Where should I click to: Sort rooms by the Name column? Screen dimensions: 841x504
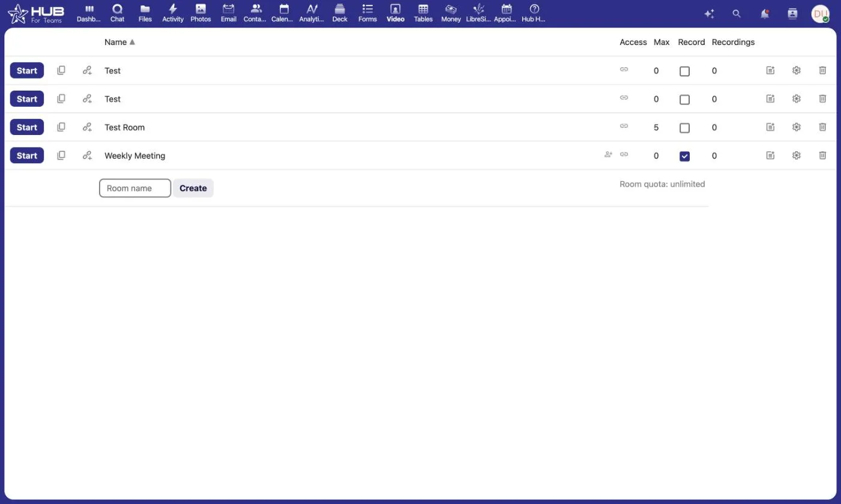pyautogui.click(x=119, y=42)
